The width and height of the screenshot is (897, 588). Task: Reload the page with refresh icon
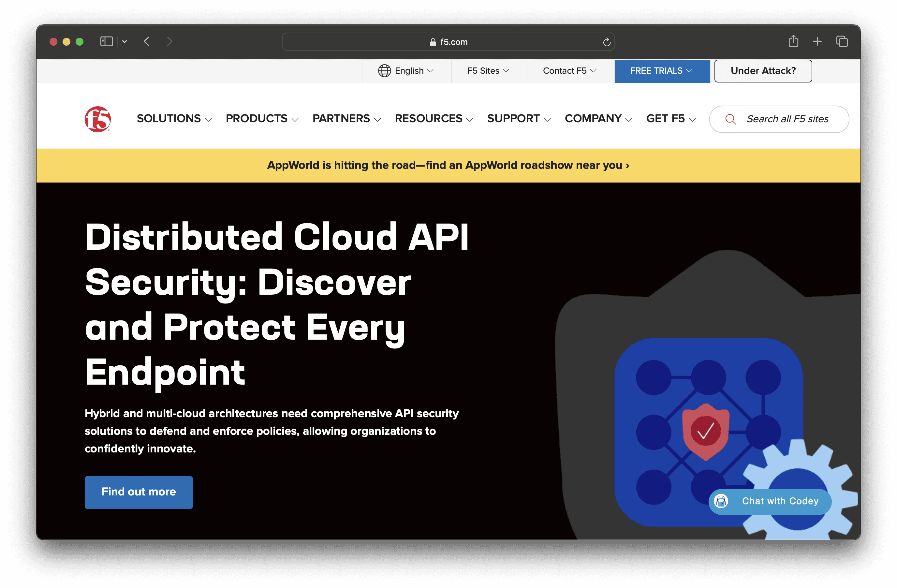click(x=606, y=42)
